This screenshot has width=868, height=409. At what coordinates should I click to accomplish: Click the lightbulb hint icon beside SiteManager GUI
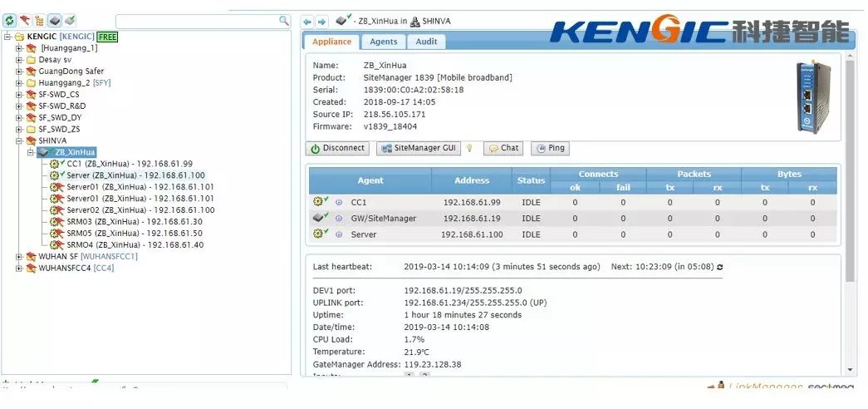point(469,148)
